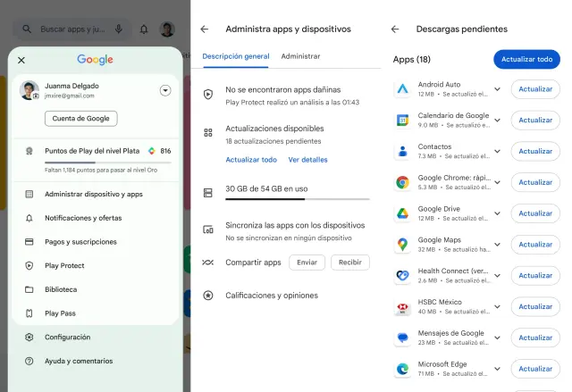Tap the microphone voice search icon

tap(119, 29)
